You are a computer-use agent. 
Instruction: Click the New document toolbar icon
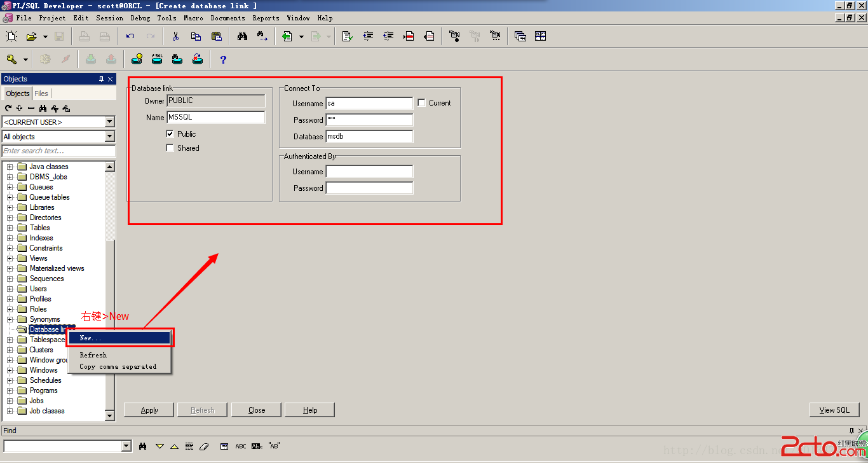click(11, 36)
